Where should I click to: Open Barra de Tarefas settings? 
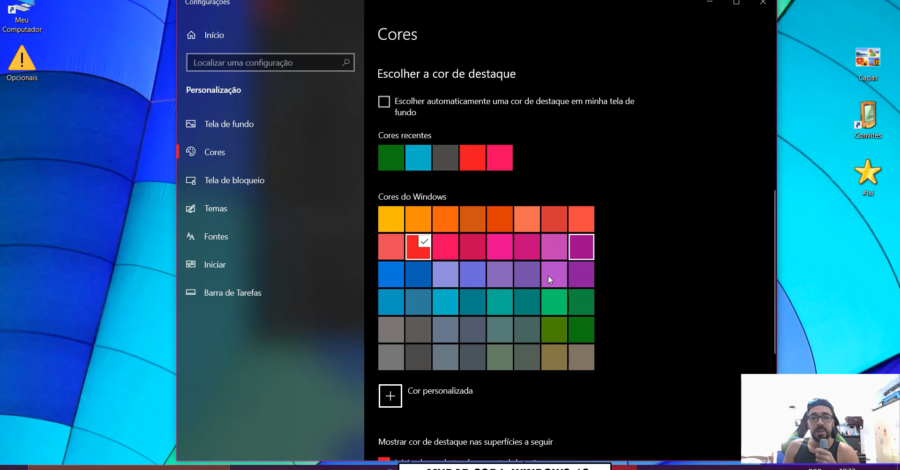pyautogui.click(x=232, y=293)
